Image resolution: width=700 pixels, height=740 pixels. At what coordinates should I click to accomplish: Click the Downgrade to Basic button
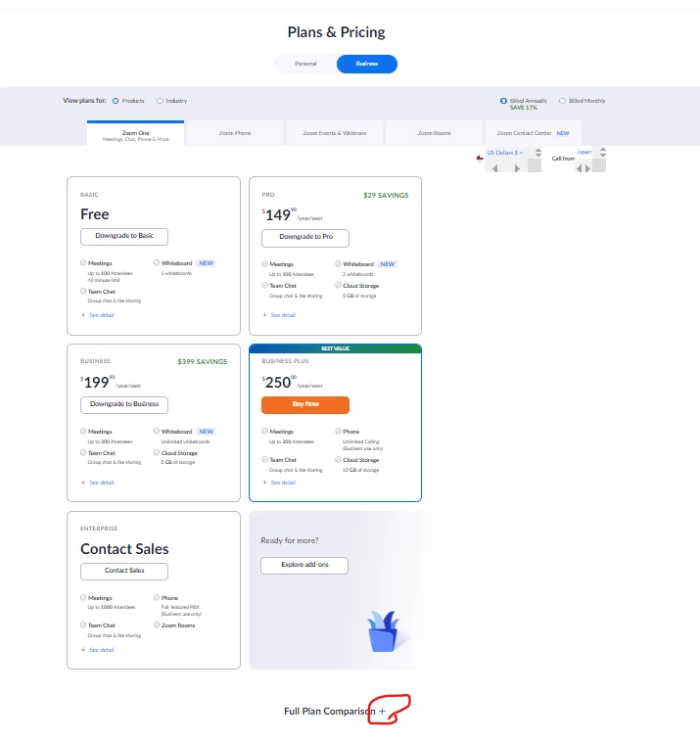pyautogui.click(x=124, y=237)
